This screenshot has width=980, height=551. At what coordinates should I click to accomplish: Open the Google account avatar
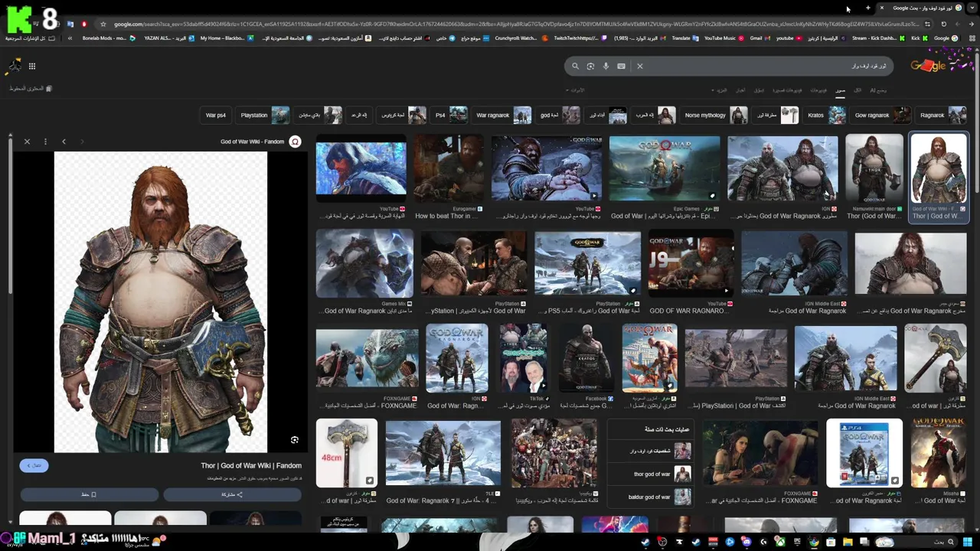15,66
